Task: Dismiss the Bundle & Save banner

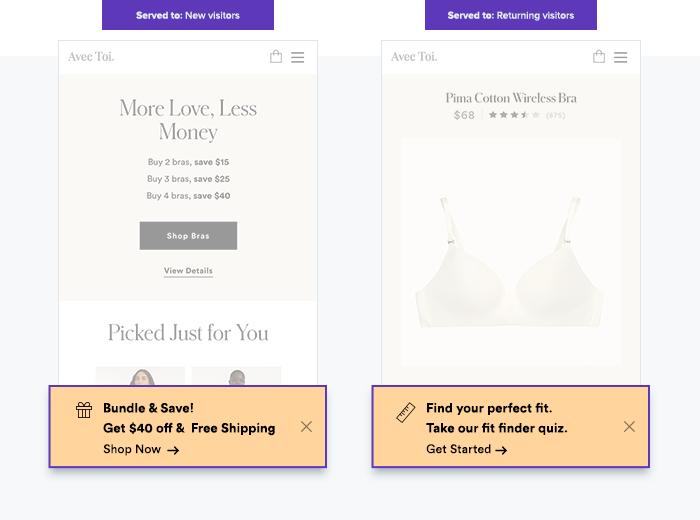Action: click(x=306, y=427)
